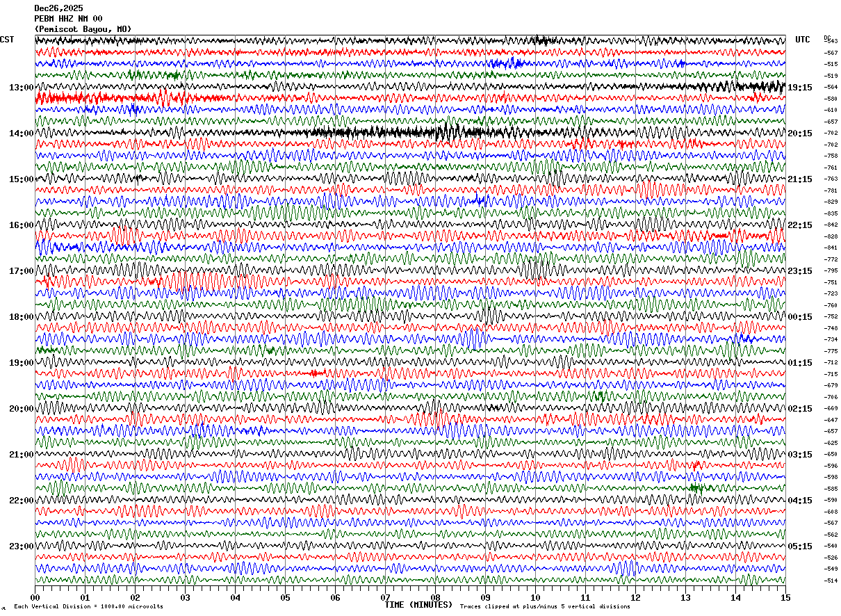Click minute tick label '01' on bottom axis
This screenshot has height=616, width=841.
(85, 597)
